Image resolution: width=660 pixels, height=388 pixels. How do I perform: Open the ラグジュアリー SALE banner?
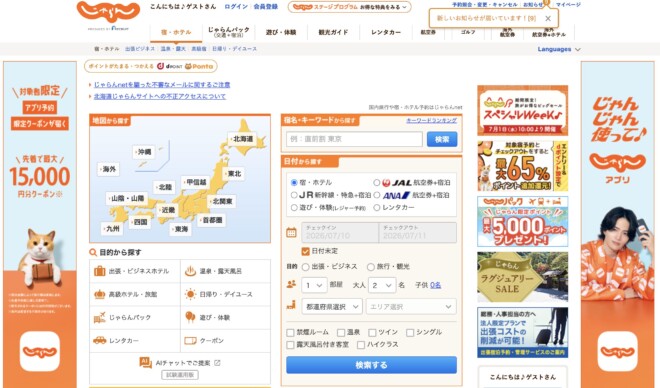click(x=522, y=277)
